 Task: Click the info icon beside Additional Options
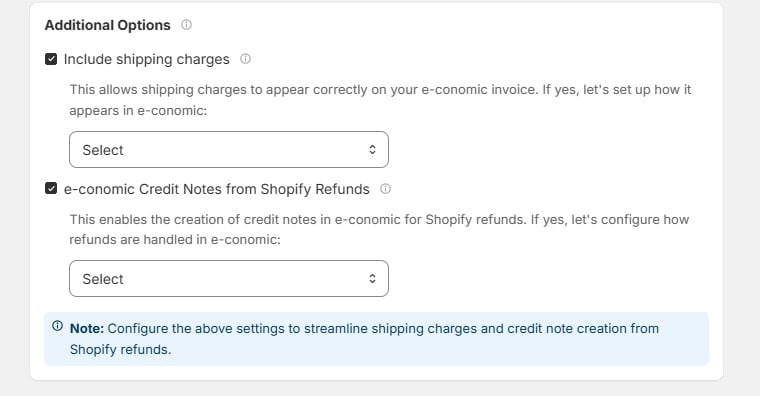tap(186, 25)
